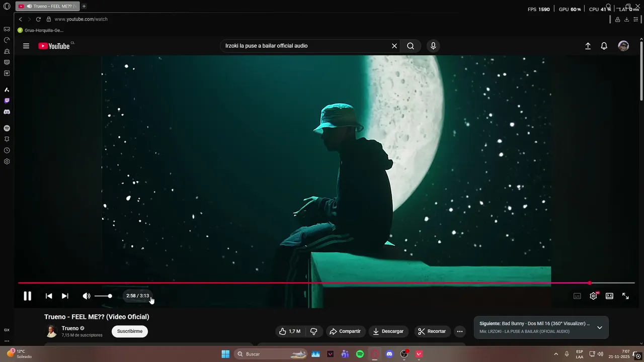This screenshot has height=362, width=644.
Task: Select the Trueno - FEEL ME?? browser tab
Action: 48,6
